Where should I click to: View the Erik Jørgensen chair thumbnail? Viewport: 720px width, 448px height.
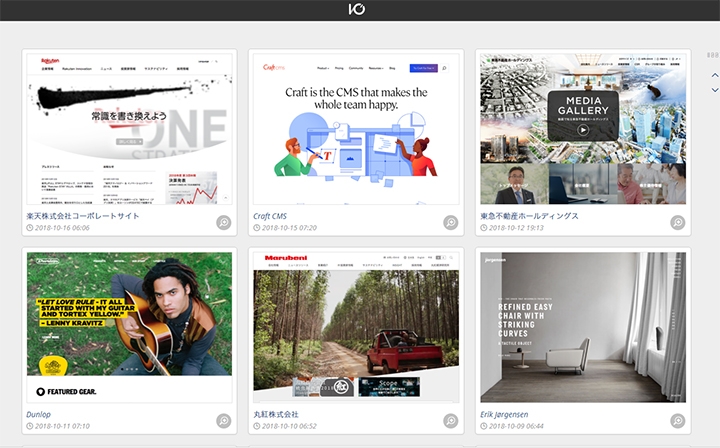(583, 327)
